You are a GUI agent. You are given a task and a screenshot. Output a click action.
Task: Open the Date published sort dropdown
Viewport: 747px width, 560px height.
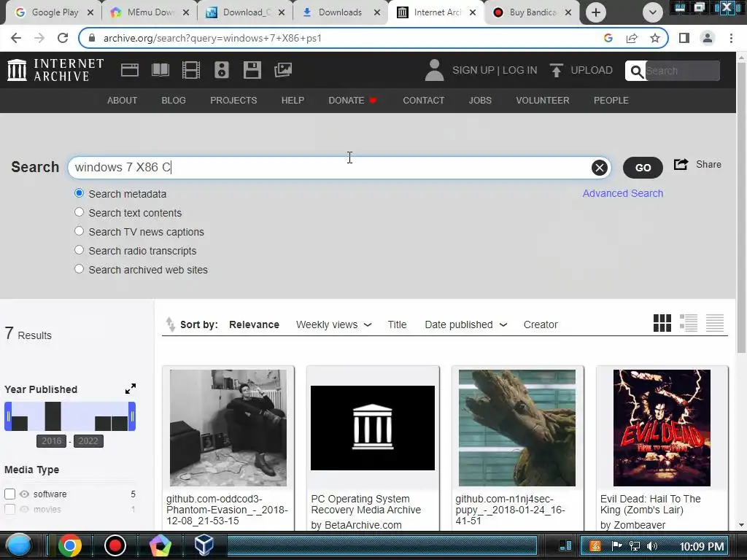tap(465, 324)
